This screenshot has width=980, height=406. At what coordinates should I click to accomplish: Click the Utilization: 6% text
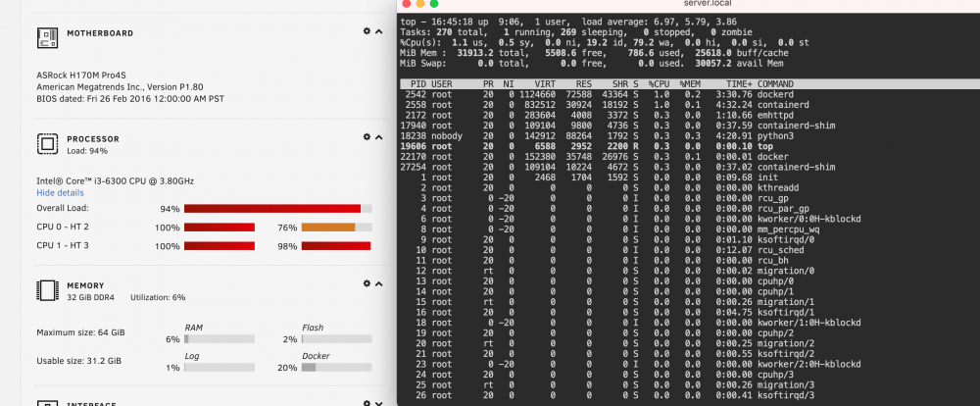coord(158,298)
